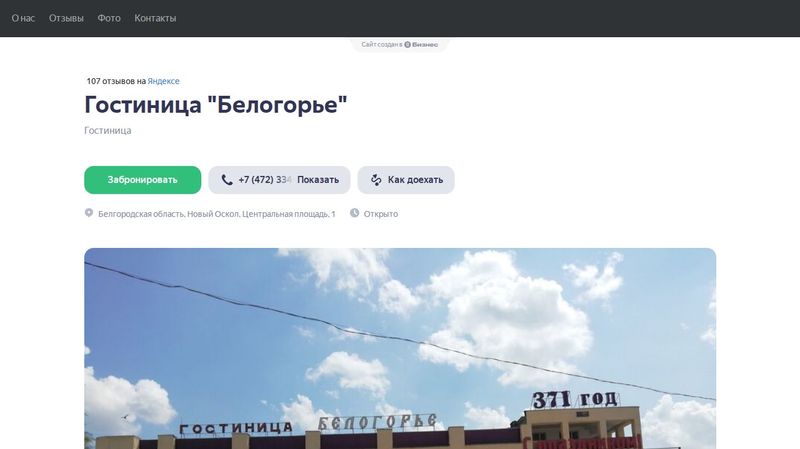The image size is (800, 449).
Task: Click the Гостиница "Белогорье" heading
Action: 216,105
